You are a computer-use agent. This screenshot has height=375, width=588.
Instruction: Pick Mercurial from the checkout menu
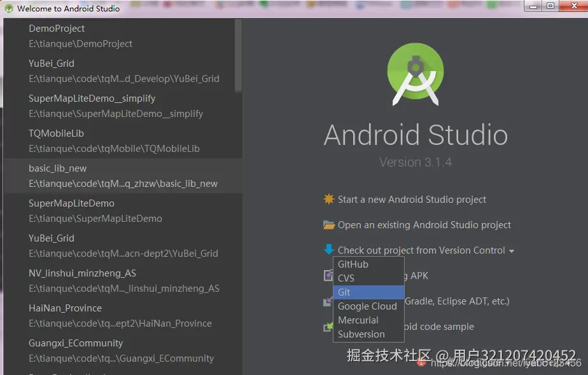click(x=368, y=320)
